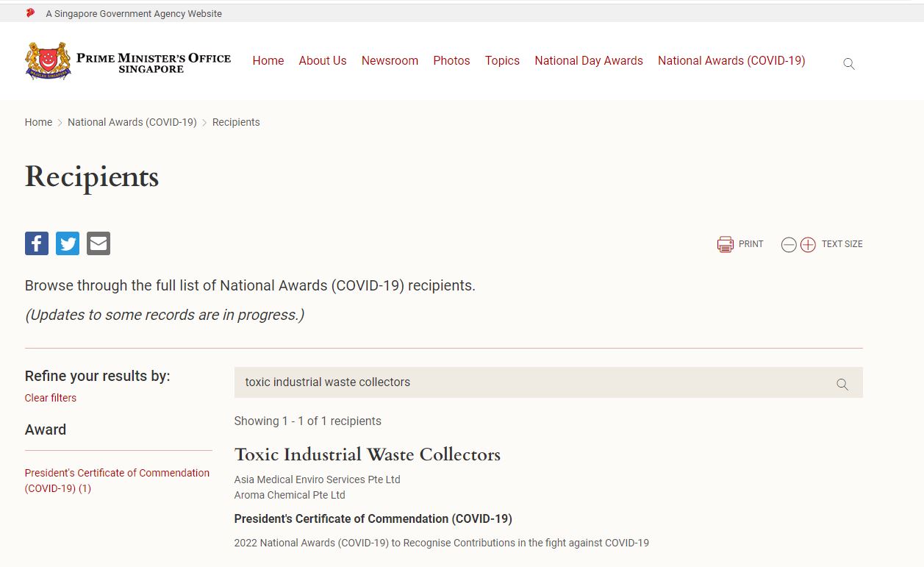Click the red lion head government icon

[30, 13]
